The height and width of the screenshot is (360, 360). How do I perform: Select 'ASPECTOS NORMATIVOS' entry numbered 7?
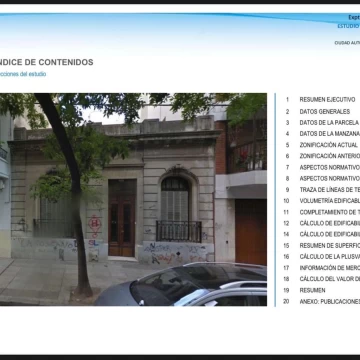point(330,167)
